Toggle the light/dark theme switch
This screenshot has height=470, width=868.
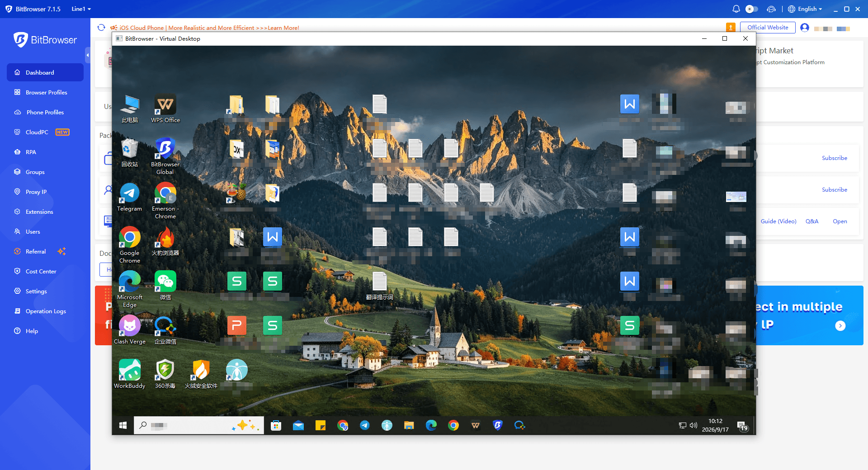click(751, 9)
